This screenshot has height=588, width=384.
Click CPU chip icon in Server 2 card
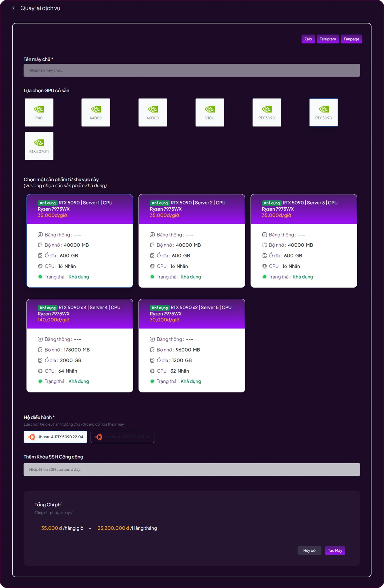point(152,266)
